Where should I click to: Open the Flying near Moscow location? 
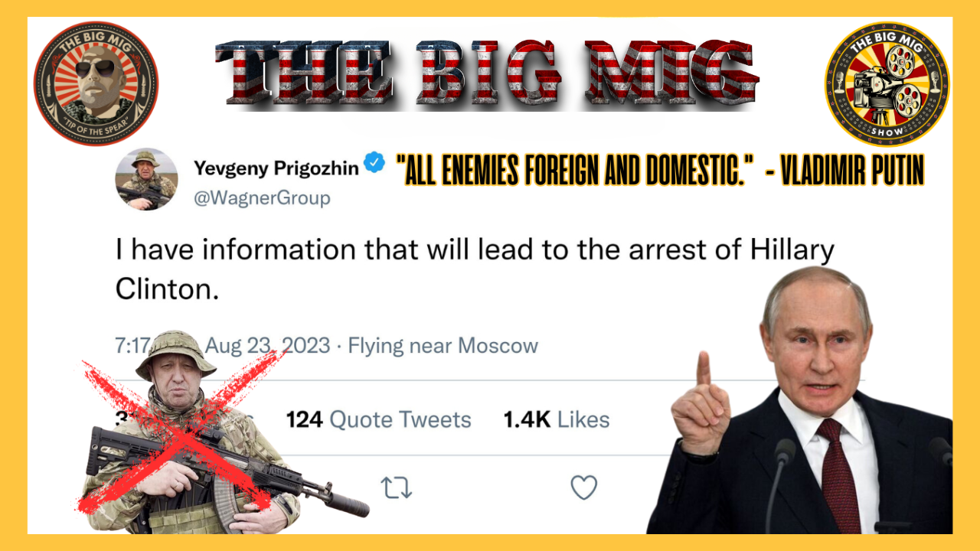coord(443,346)
